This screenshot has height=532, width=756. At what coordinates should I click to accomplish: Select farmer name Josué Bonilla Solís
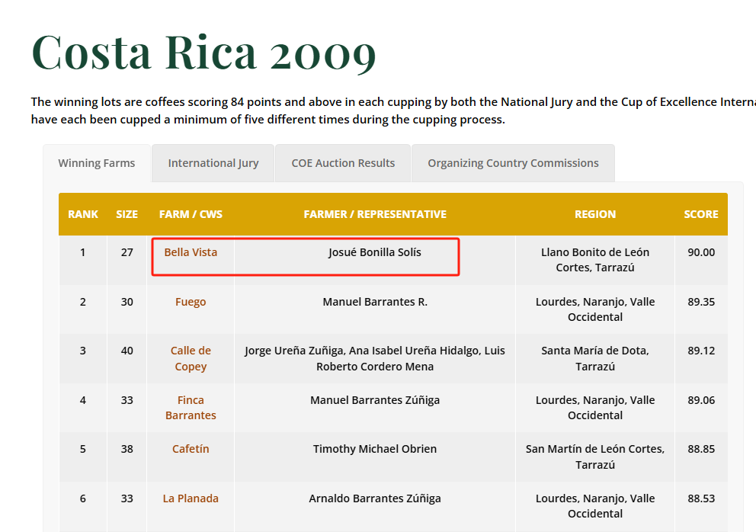coord(375,252)
